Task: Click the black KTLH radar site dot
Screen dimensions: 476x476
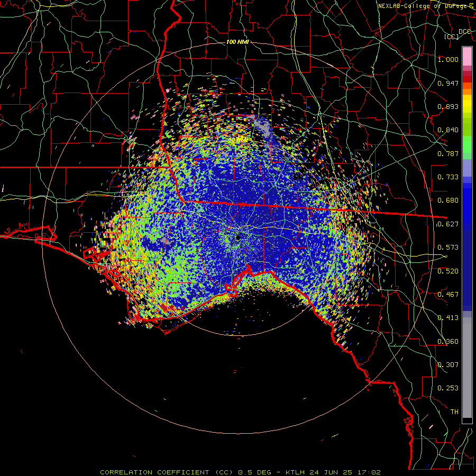Action: coord(238,237)
